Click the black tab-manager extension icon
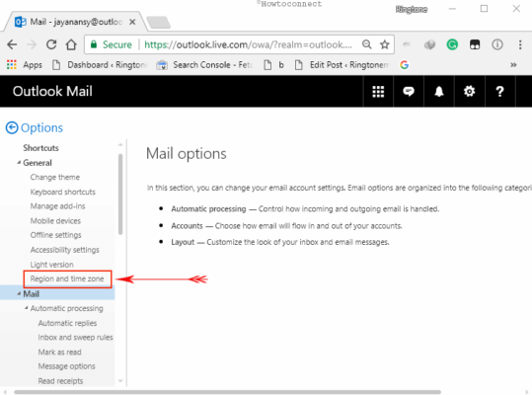This screenshot has height=395, width=532. 475,44
